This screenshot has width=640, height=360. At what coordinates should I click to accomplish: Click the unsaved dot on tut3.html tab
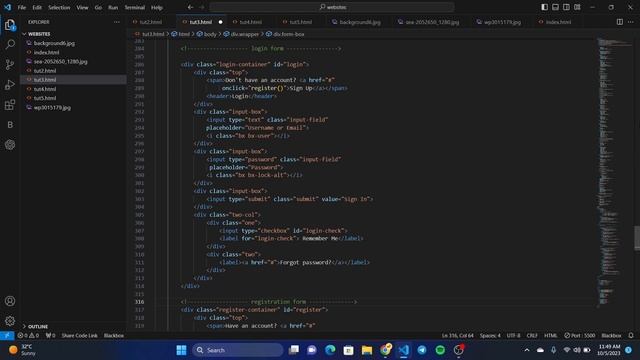220,22
